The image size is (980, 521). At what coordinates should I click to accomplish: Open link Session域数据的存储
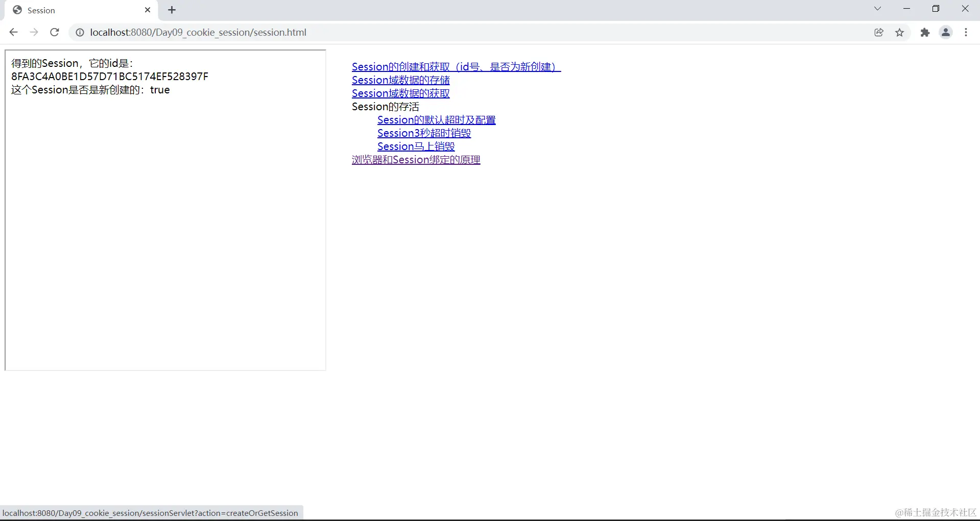[401, 80]
